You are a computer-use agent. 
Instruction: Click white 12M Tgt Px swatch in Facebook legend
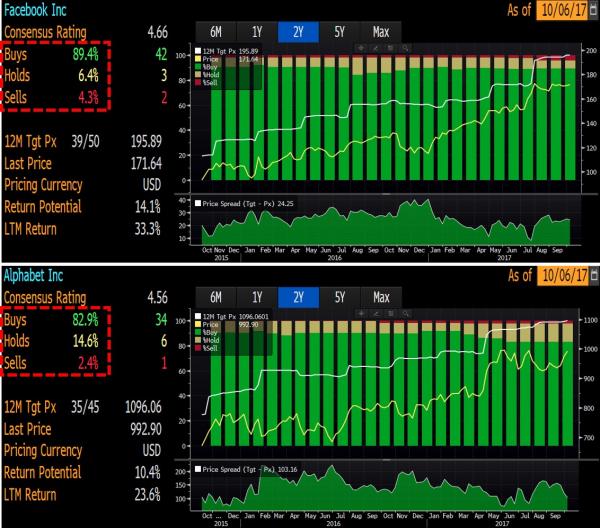pyautogui.click(x=198, y=51)
